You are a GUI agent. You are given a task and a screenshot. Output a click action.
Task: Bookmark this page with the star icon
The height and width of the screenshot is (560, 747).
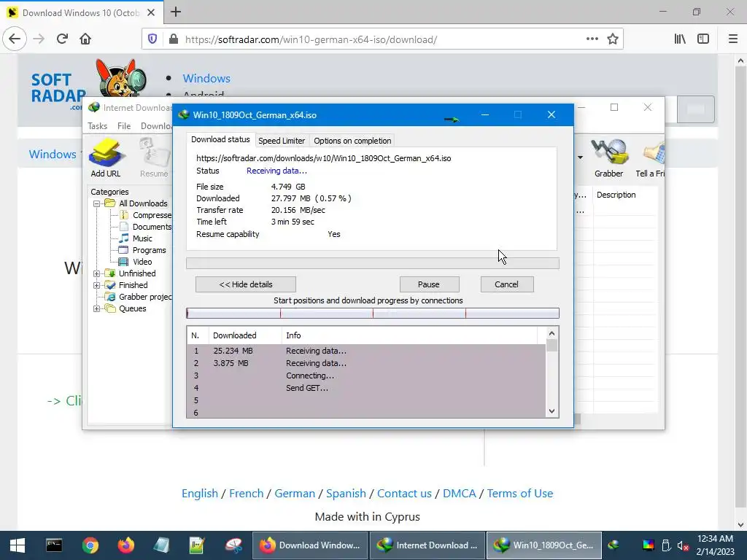613,39
